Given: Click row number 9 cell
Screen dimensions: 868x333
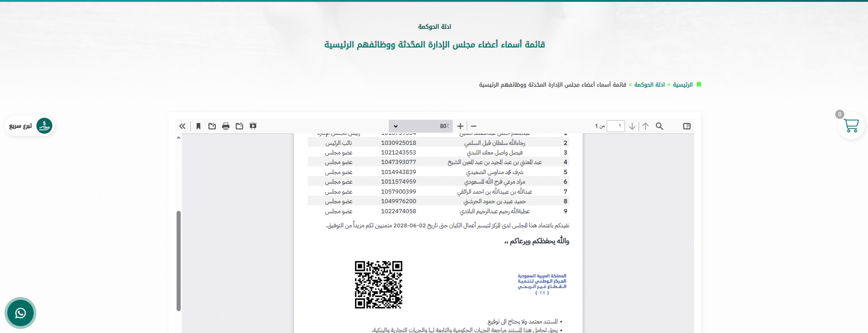Looking at the screenshot, I should [565, 211].
